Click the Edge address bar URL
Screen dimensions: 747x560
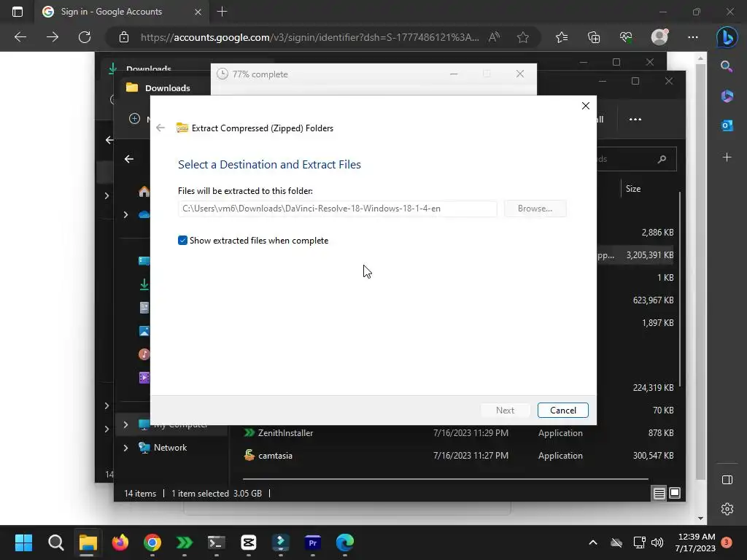309,37
